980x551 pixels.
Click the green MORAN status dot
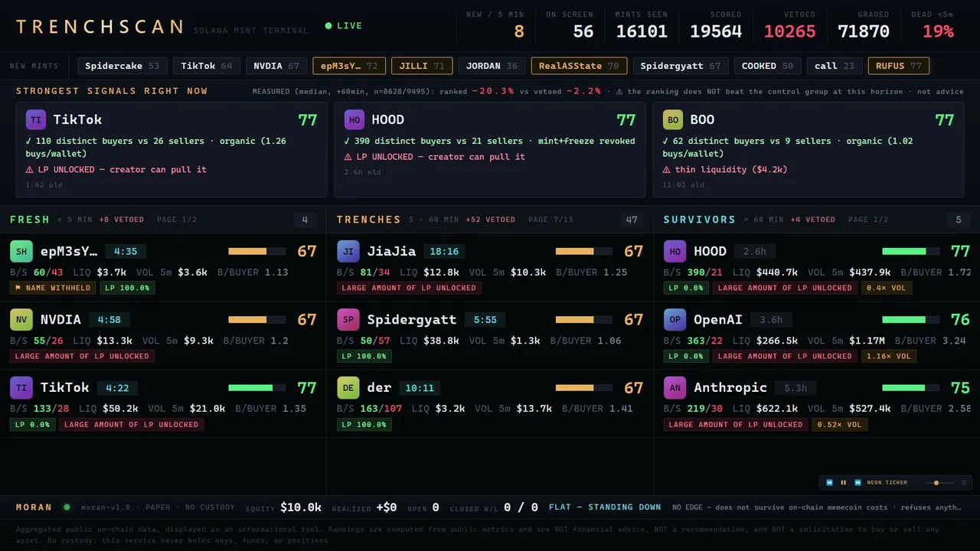tap(67, 507)
